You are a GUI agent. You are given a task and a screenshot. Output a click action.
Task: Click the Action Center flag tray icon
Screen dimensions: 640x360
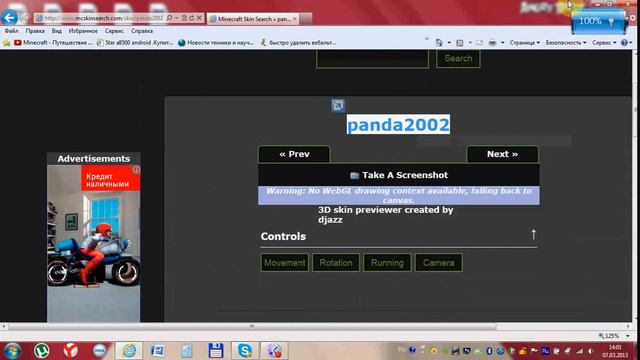(534, 351)
